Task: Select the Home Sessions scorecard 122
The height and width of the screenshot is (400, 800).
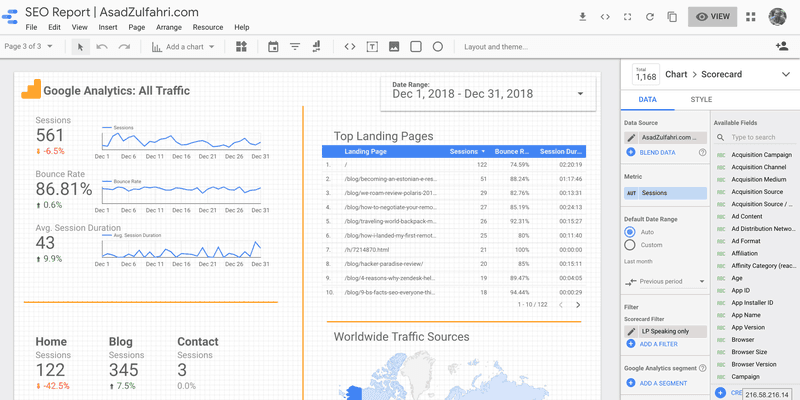Action: 51,370
